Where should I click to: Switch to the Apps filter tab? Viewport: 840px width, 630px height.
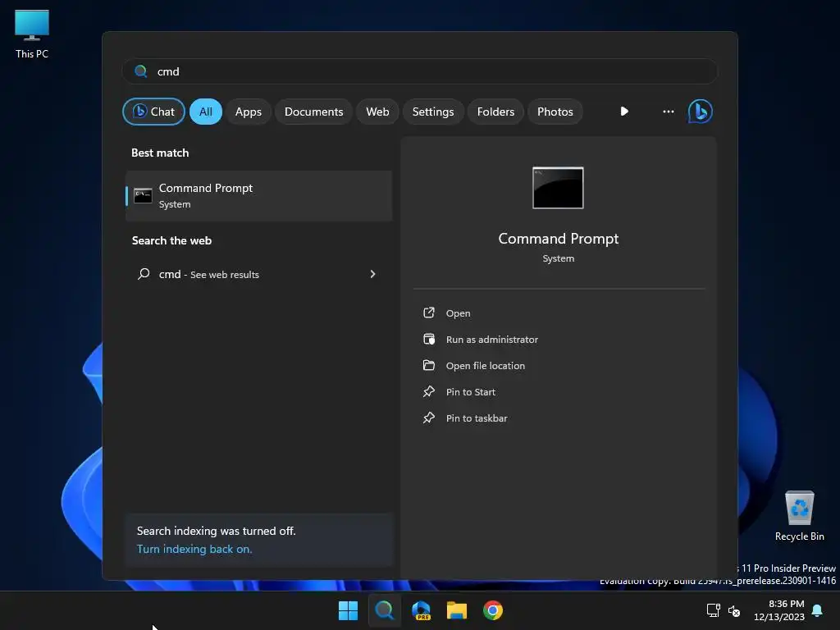248,112
